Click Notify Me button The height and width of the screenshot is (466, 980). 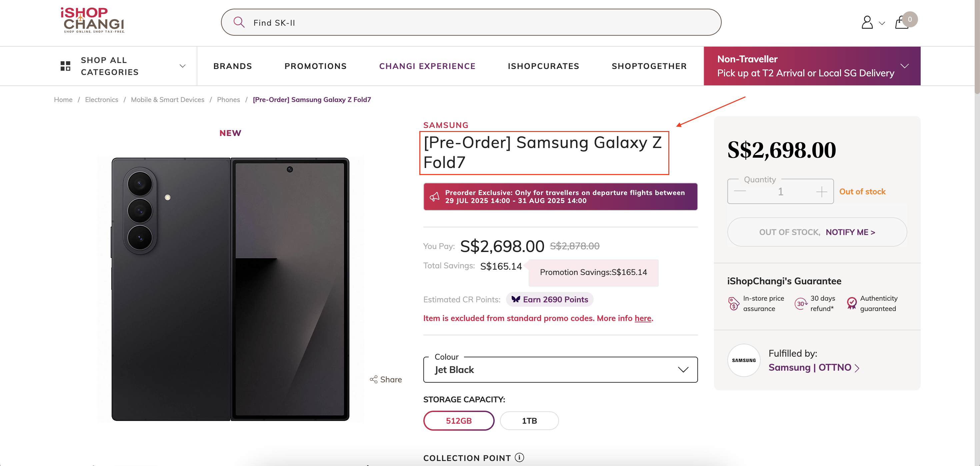point(850,232)
